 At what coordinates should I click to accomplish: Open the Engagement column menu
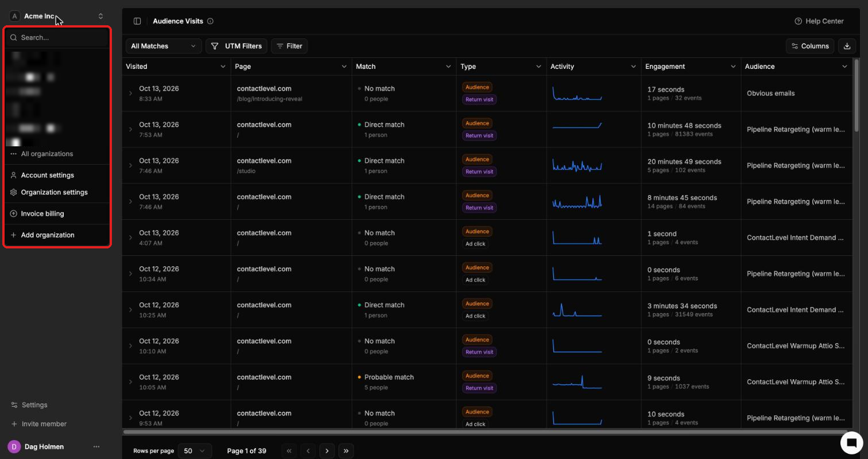(x=733, y=67)
